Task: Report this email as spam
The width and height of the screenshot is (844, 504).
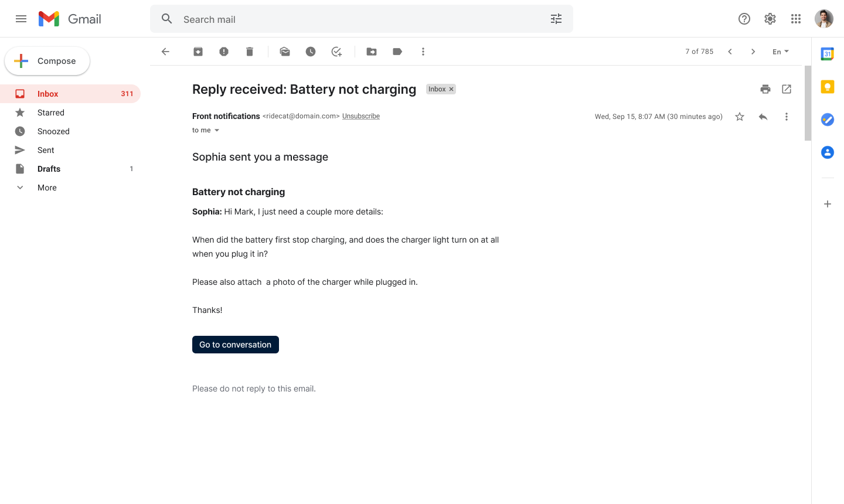Action: click(224, 52)
